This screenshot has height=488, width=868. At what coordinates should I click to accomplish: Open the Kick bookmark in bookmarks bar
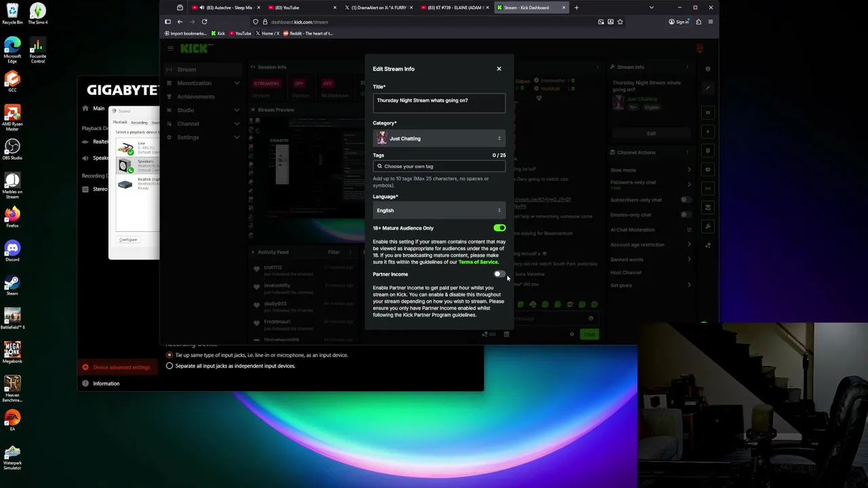tap(218, 33)
